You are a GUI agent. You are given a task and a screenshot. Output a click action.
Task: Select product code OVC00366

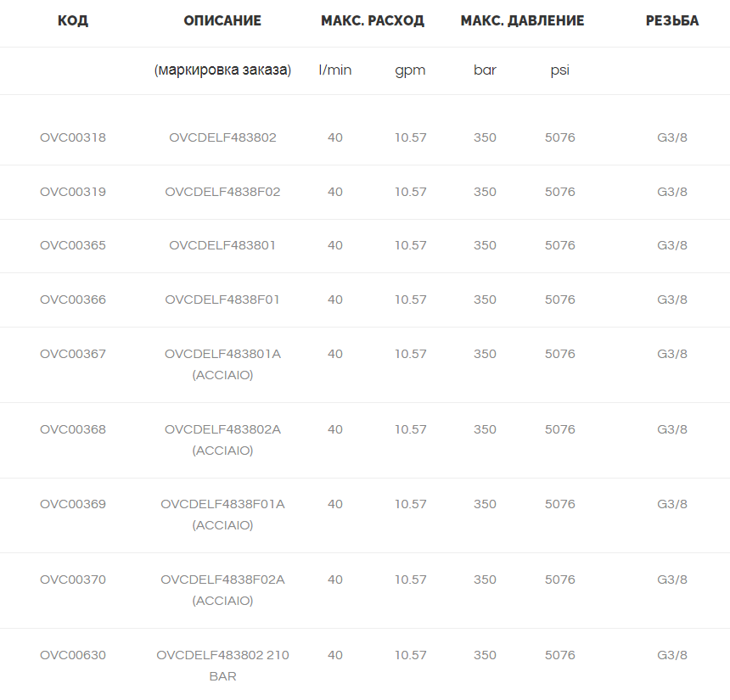click(x=73, y=300)
